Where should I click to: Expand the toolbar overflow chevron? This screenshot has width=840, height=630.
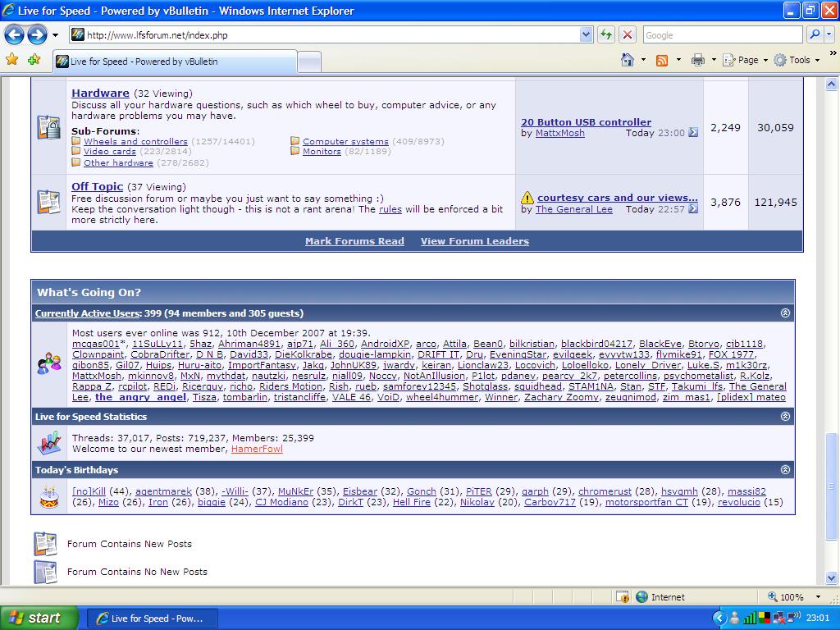tap(833, 53)
